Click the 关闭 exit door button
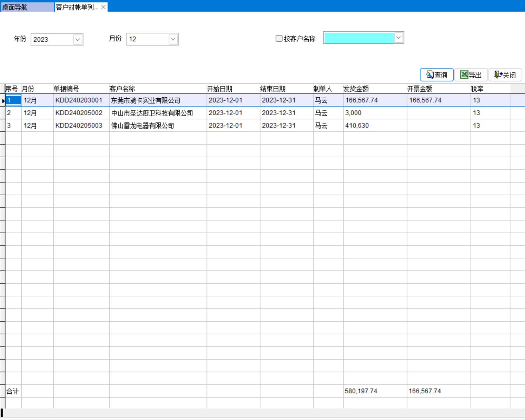The height and width of the screenshot is (420, 525). (505, 75)
